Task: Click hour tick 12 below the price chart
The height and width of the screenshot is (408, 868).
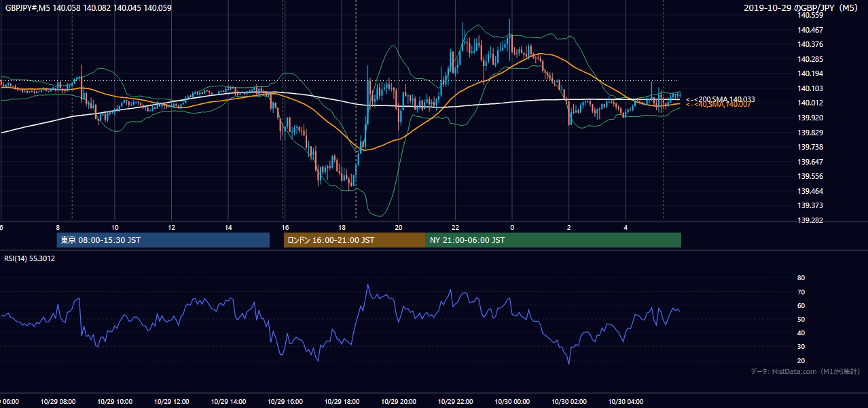Action: tap(171, 227)
